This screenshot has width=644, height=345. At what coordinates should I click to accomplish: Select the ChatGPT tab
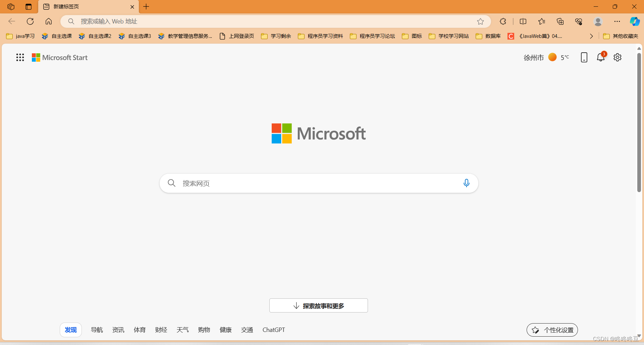(274, 330)
